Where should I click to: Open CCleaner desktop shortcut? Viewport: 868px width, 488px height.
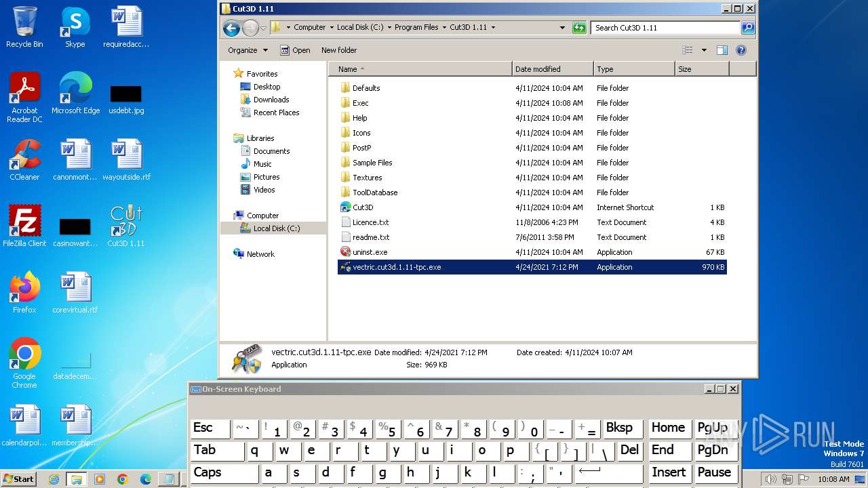pos(24,160)
